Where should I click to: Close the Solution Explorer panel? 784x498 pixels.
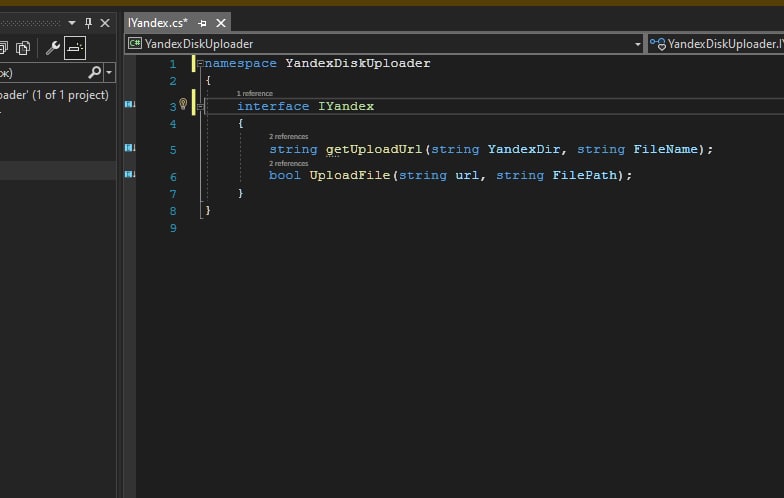coord(105,23)
